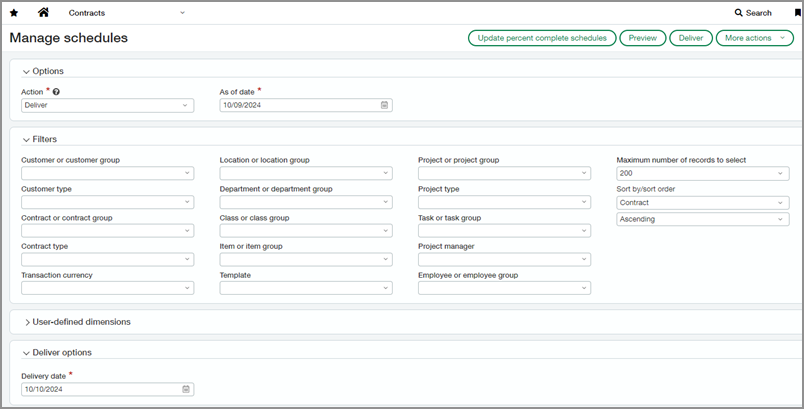Image resolution: width=804 pixels, height=409 pixels.
Task: Click Update percent complete schedules button
Action: [541, 38]
